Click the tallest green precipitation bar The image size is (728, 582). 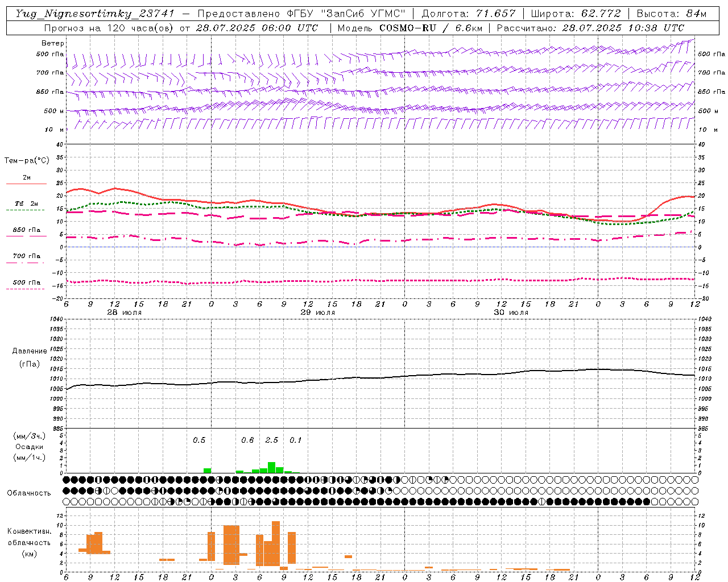tap(272, 468)
